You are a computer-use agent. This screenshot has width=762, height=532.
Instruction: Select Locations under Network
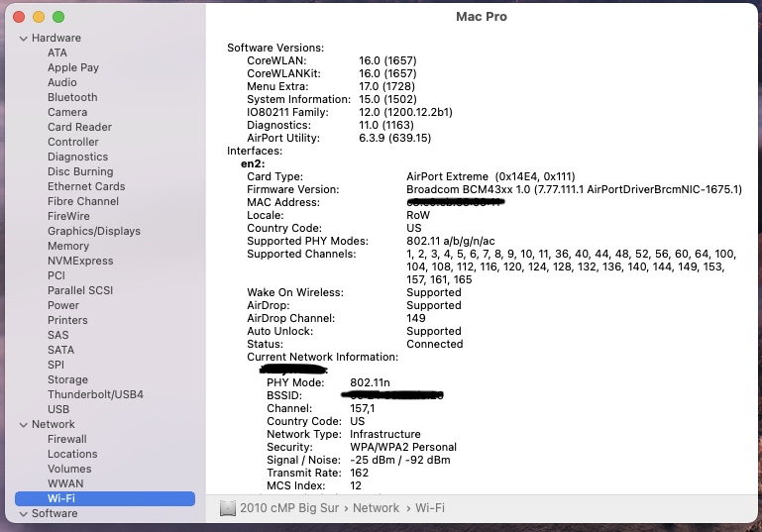coord(72,454)
